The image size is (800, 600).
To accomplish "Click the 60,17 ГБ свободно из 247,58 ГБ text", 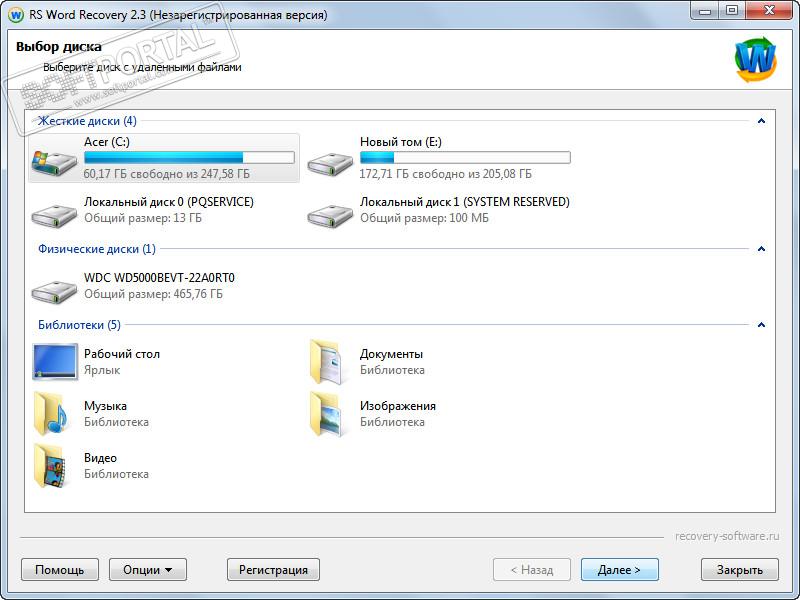I will tap(167, 174).
